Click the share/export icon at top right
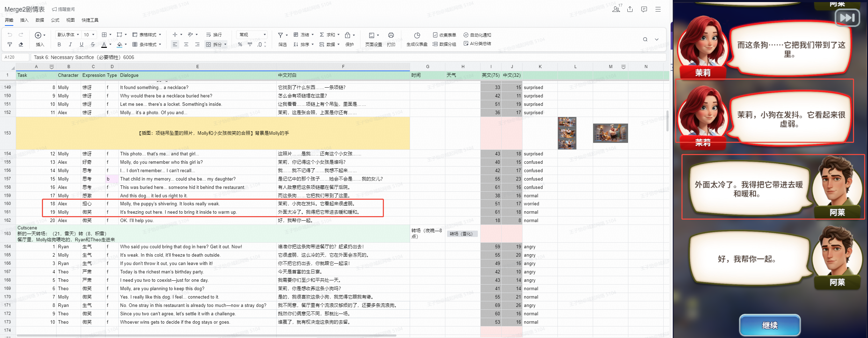Viewport: 868px width, 338px height. click(x=630, y=9)
